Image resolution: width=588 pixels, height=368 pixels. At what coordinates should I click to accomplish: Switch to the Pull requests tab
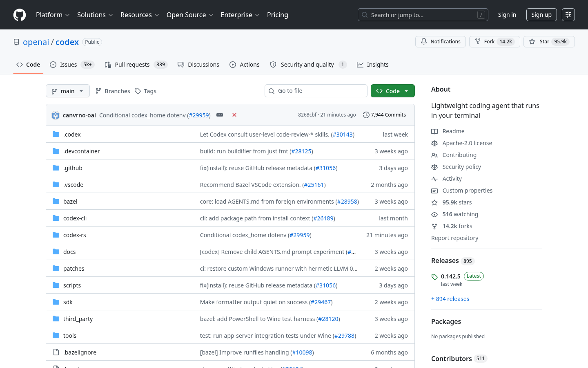pyautogui.click(x=136, y=65)
